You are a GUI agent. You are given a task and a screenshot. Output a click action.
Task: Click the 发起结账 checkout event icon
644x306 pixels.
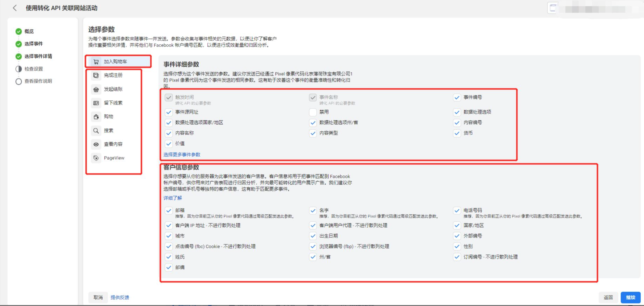tap(96, 89)
